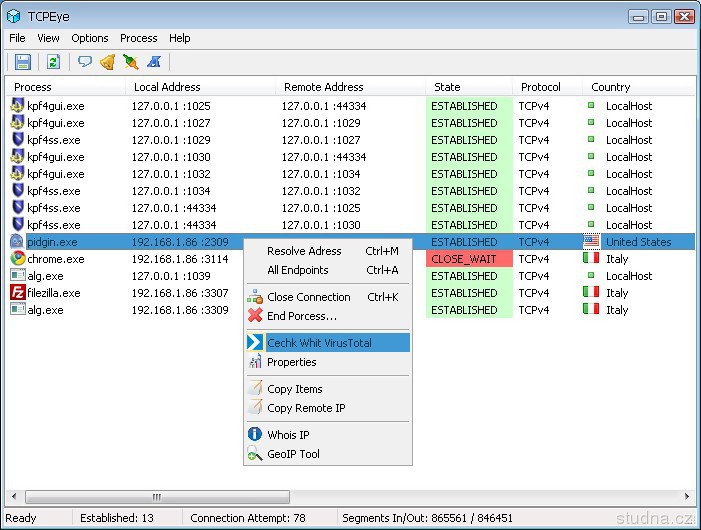
Task: Select Cechk Whit VirusTotal menu entry
Action: [x=319, y=343]
